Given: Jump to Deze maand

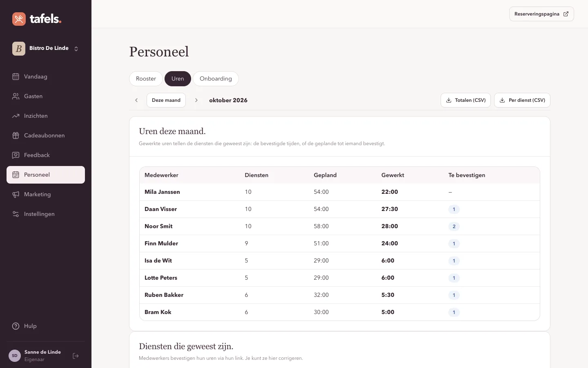Looking at the screenshot, I should [x=166, y=100].
